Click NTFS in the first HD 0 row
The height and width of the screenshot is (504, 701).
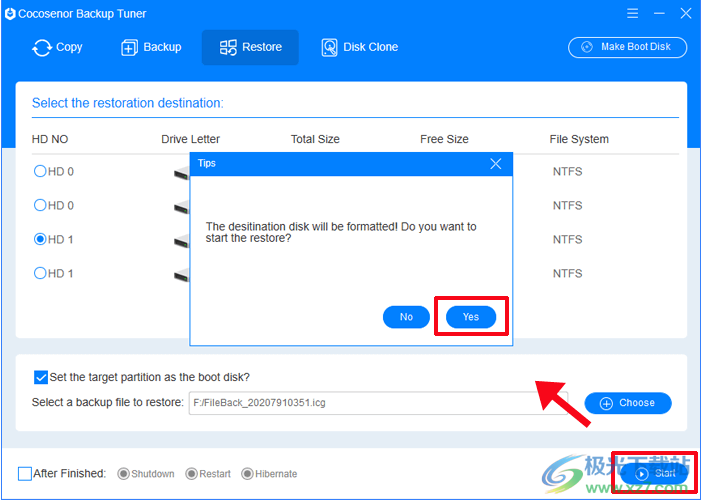pos(567,172)
